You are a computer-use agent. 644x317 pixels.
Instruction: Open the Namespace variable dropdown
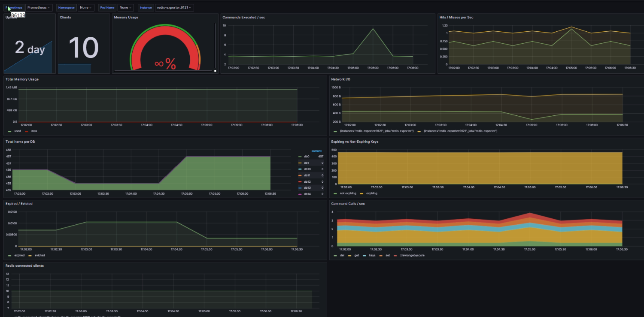click(x=85, y=7)
